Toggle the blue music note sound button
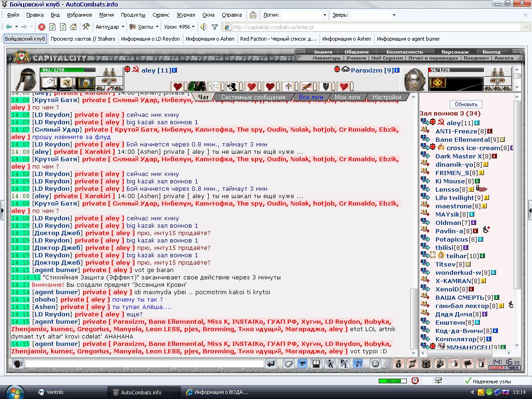The width and height of the screenshot is (532, 399). (x=358, y=364)
